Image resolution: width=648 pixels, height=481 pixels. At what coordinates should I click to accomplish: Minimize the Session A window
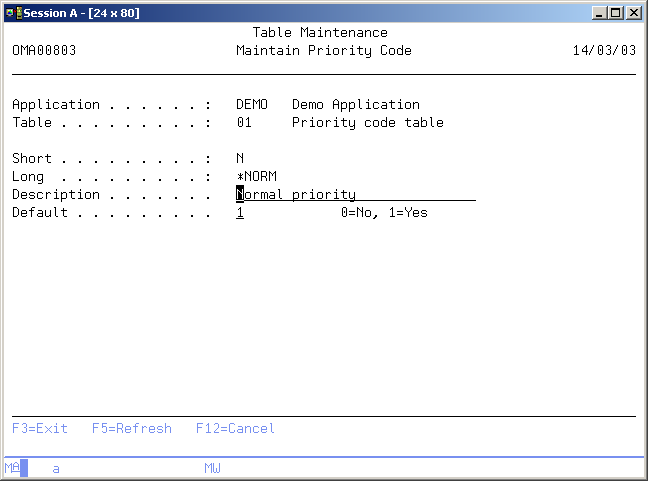pyautogui.click(x=599, y=12)
